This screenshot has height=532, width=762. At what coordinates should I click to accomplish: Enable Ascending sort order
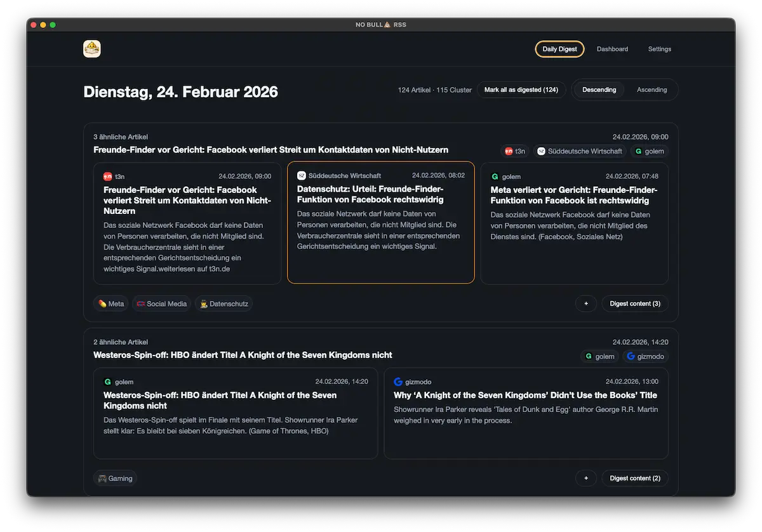652,90
